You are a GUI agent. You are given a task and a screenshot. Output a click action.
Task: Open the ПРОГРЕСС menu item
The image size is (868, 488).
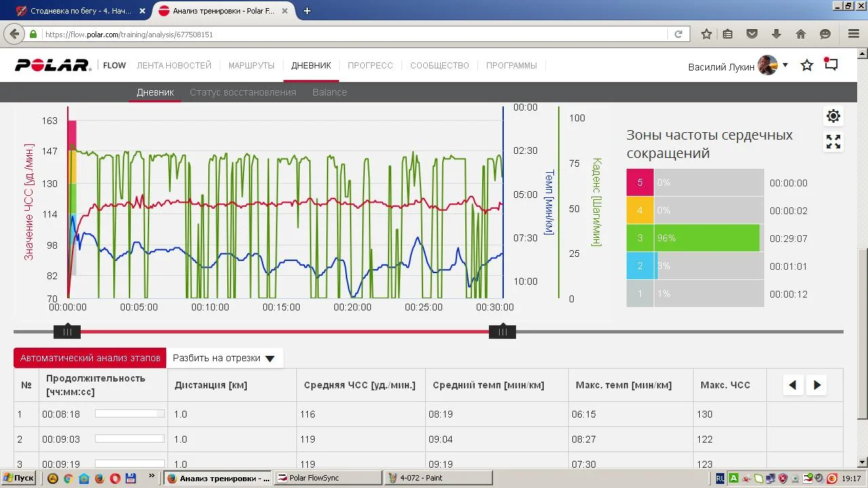[370, 66]
